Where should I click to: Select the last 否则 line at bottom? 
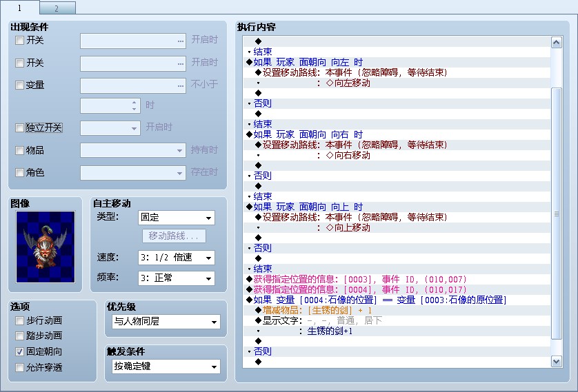397,351
